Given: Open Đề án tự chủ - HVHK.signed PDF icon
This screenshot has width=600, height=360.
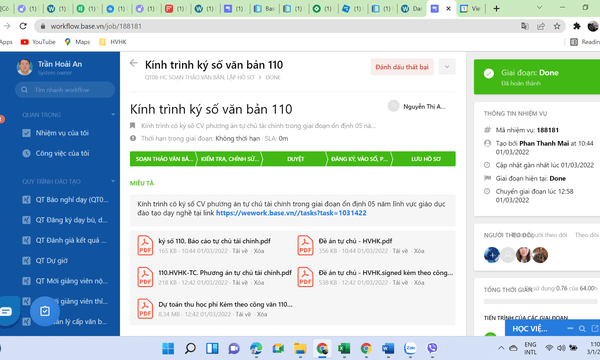Looking at the screenshot, I should pos(305,277).
